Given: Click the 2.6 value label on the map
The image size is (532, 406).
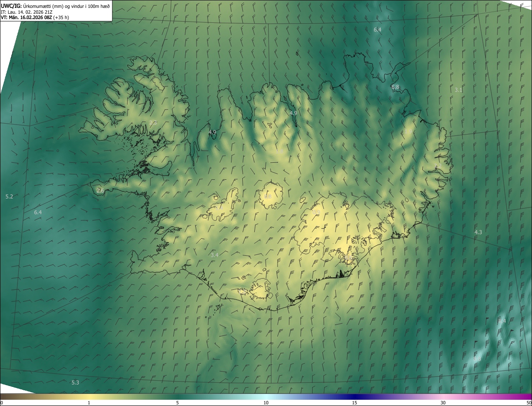Looking at the screenshot, I should (x=100, y=191).
